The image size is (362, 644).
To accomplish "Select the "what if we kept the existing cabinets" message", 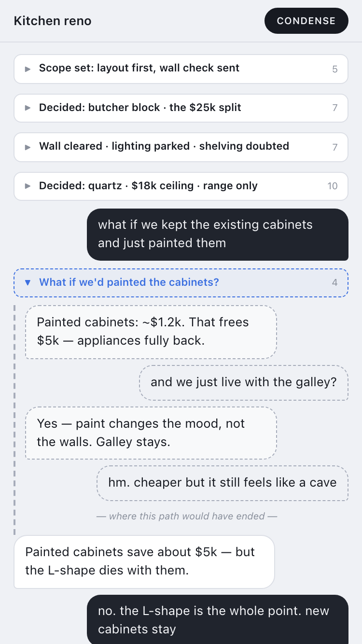I will pos(218,235).
